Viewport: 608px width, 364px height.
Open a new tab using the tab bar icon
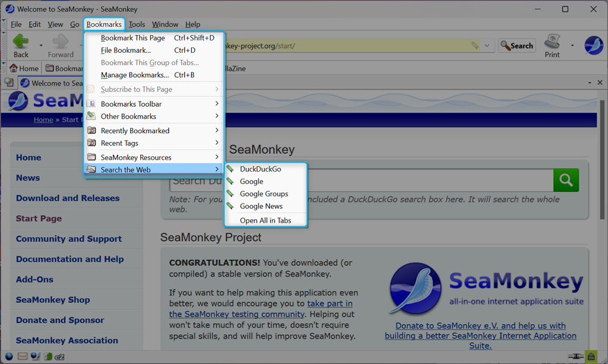click(8, 83)
